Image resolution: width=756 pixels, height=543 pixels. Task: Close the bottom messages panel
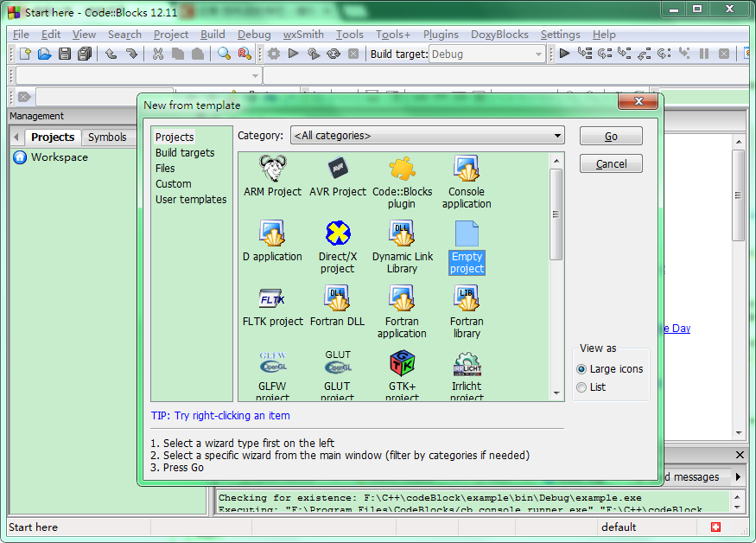click(x=740, y=455)
